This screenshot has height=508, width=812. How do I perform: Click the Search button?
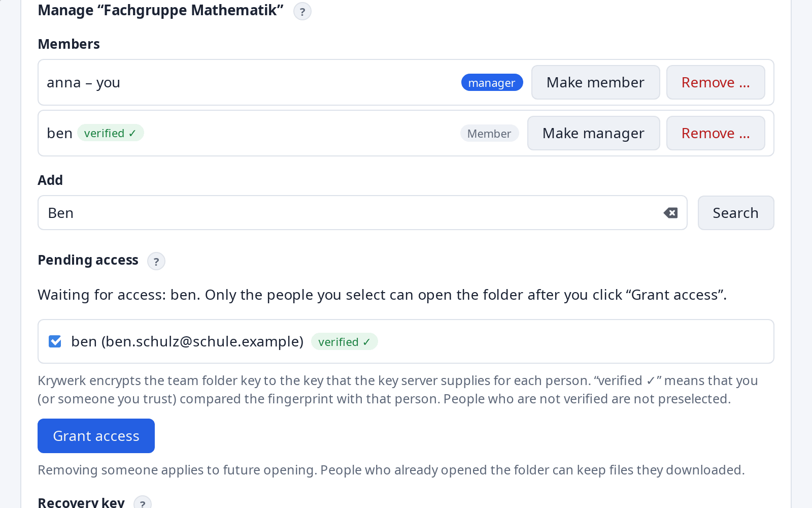point(735,213)
